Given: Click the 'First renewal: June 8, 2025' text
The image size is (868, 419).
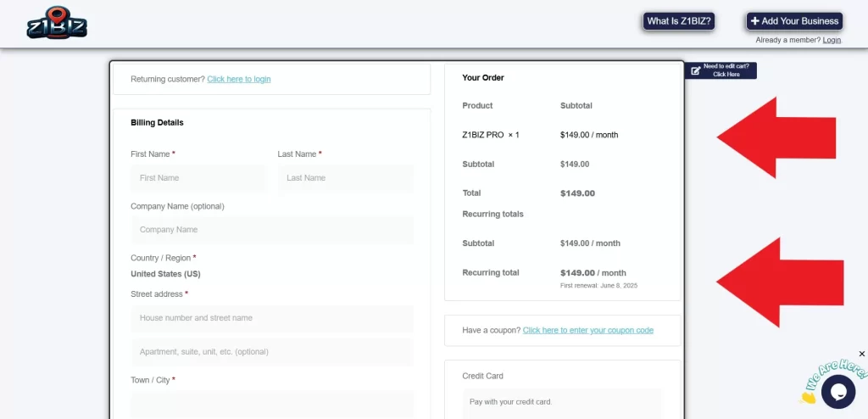Looking at the screenshot, I should [x=599, y=286].
